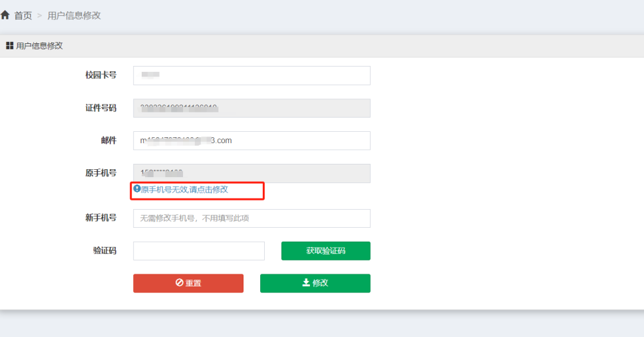Focus the 邮件 email input field
This screenshot has width=644, height=337.
pyautogui.click(x=251, y=141)
